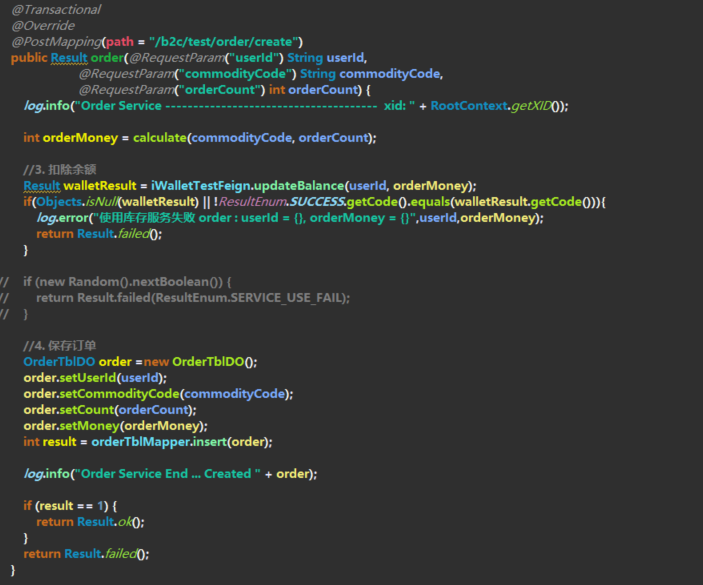Screen dimensions: 703x585
Task: Click the "commodityCode" RequestParam string
Action: tap(235, 74)
